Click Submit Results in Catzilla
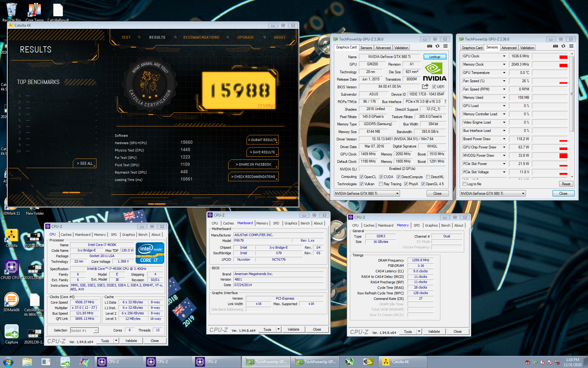The image size is (588, 368). (x=262, y=140)
